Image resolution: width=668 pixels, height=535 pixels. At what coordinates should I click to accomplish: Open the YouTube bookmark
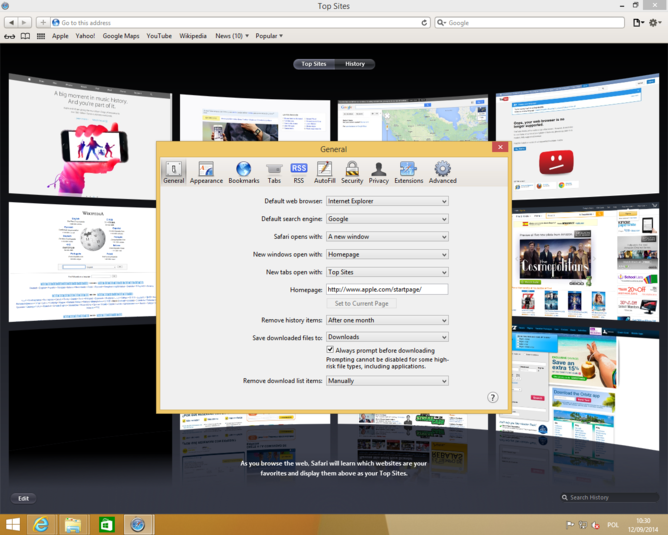pyautogui.click(x=159, y=36)
